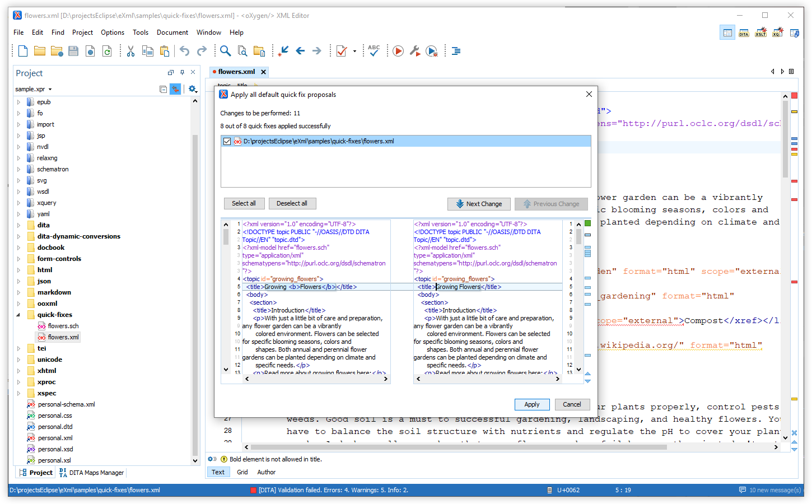Click the Find in Files folder icon

[259, 51]
